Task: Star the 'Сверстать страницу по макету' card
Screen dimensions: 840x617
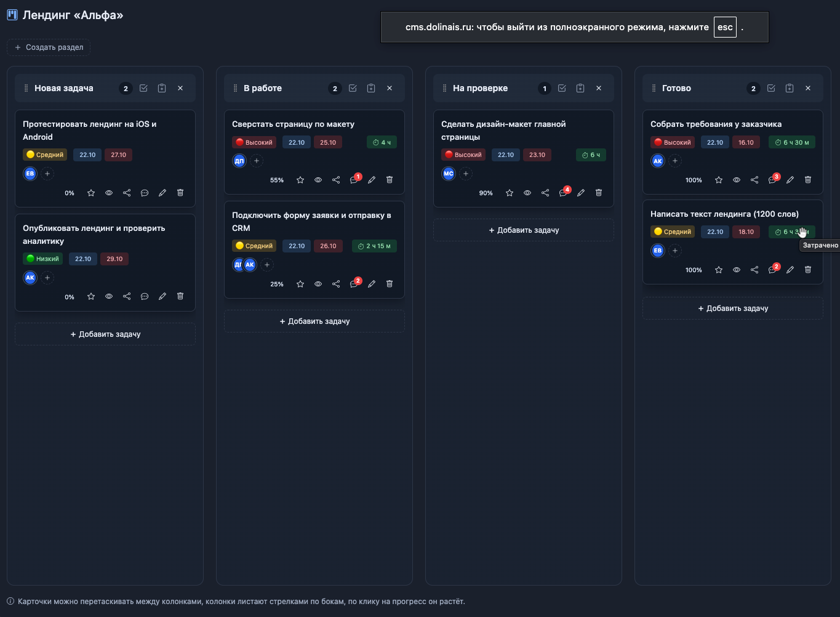Action: (x=300, y=180)
